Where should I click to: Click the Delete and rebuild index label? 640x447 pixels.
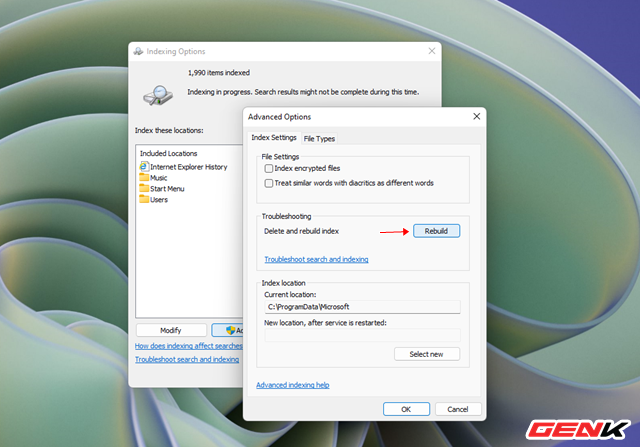coord(302,231)
